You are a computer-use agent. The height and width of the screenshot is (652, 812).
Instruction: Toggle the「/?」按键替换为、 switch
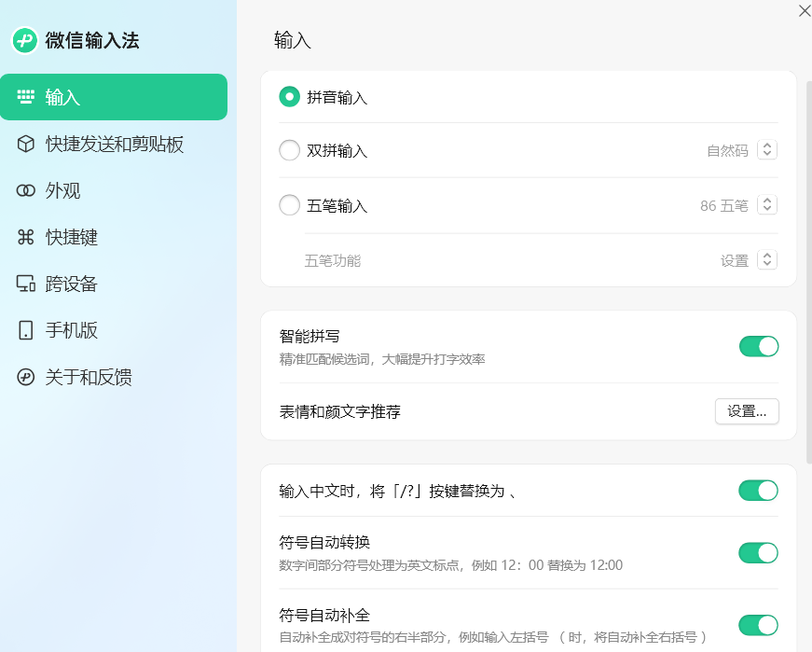tap(759, 491)
